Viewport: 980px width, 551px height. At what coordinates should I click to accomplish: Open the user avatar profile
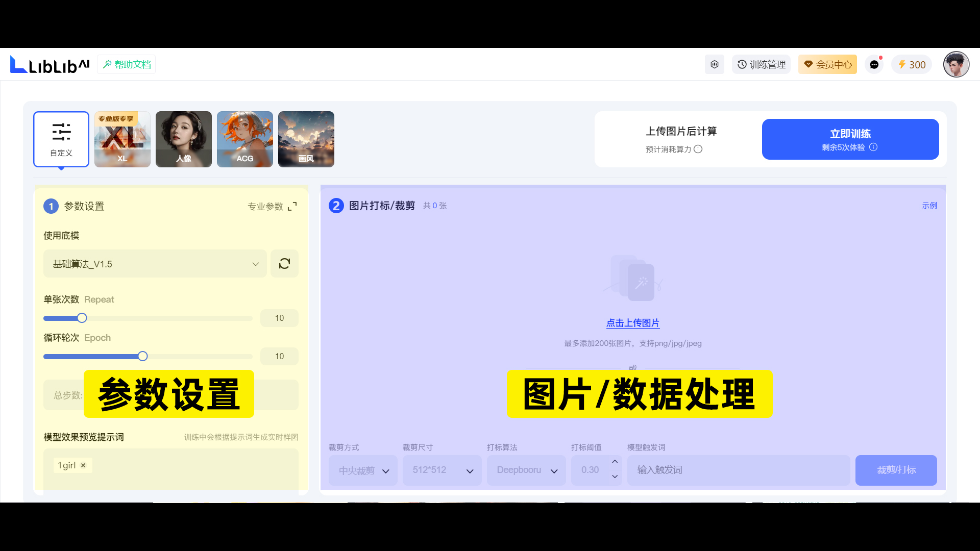pos(955,65)
